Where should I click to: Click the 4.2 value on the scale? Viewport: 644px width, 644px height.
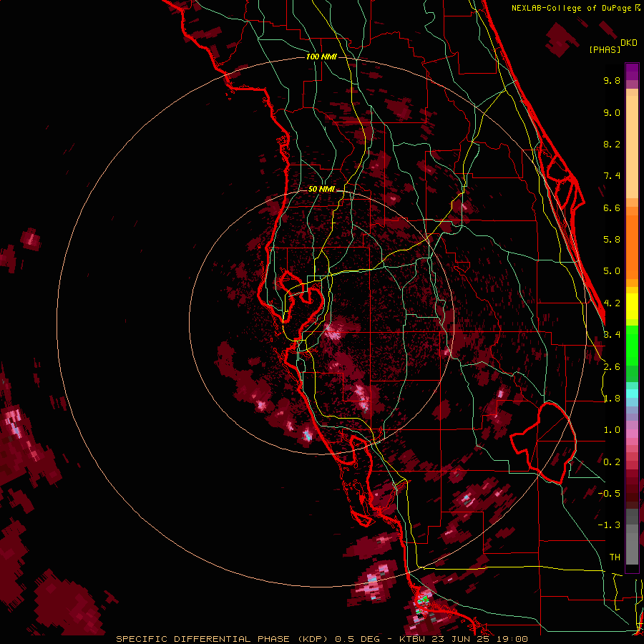(612, 303)
